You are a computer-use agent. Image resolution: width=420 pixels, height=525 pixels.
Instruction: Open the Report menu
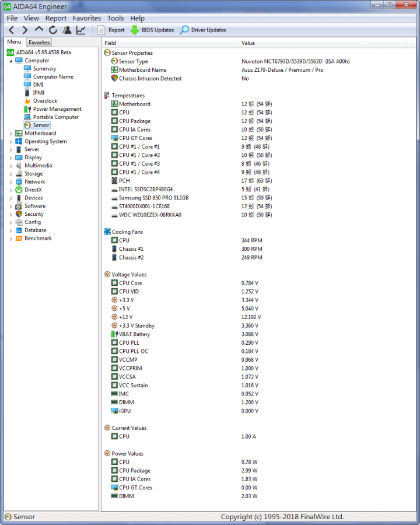[x=56, y=19]
